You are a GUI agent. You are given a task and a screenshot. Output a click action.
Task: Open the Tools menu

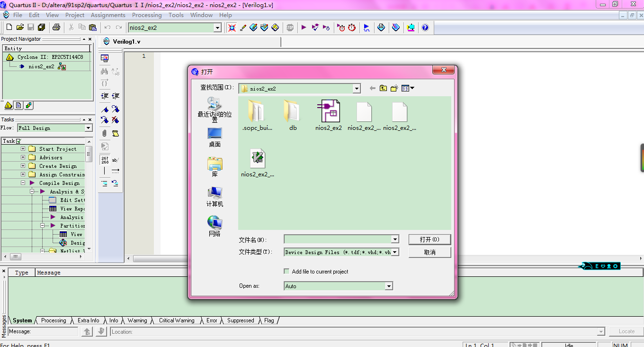176,15
